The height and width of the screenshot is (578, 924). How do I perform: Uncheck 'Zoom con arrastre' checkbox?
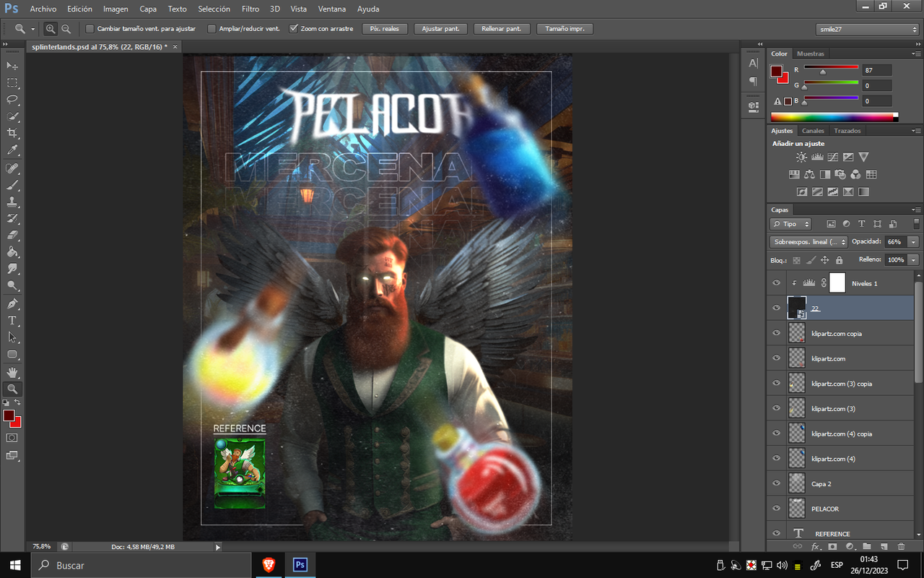(x=293, y=29)
